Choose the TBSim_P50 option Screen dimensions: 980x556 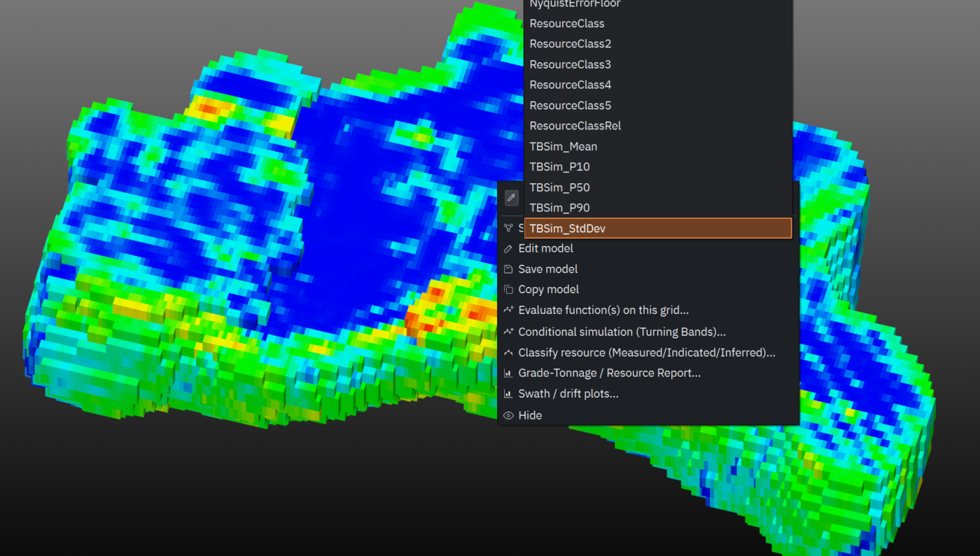click(658, 187)
